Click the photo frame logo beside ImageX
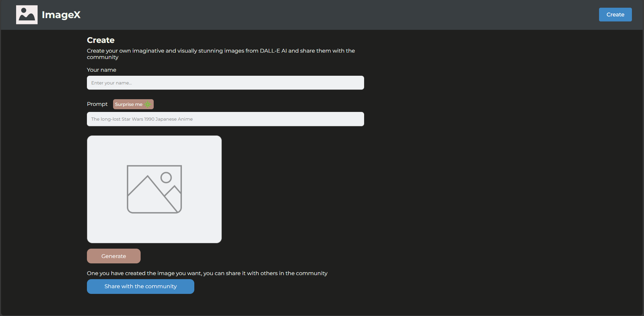This screenshot has height=316, width=644. point(27,14)
